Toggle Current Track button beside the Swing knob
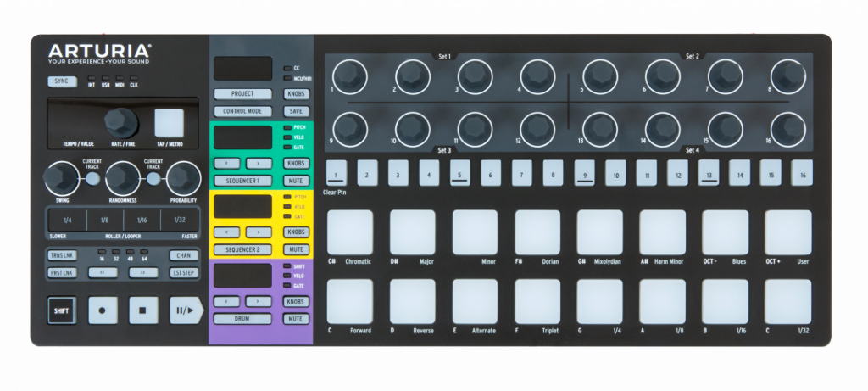 click(x=92, y=178)
